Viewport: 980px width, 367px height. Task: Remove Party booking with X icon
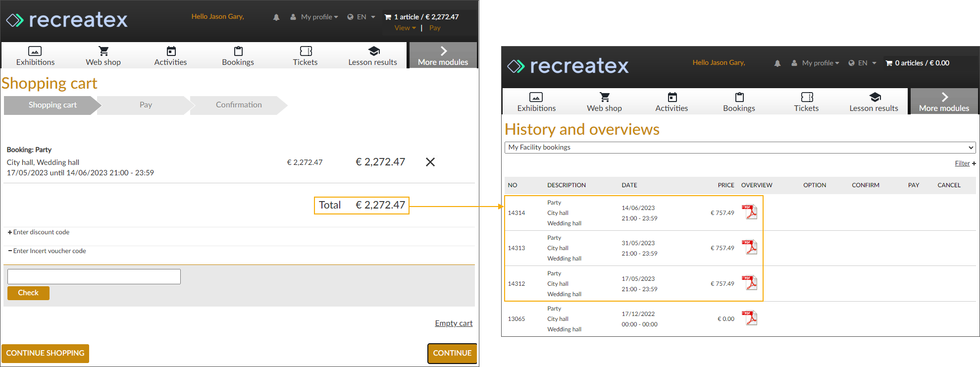coord(430,162)
